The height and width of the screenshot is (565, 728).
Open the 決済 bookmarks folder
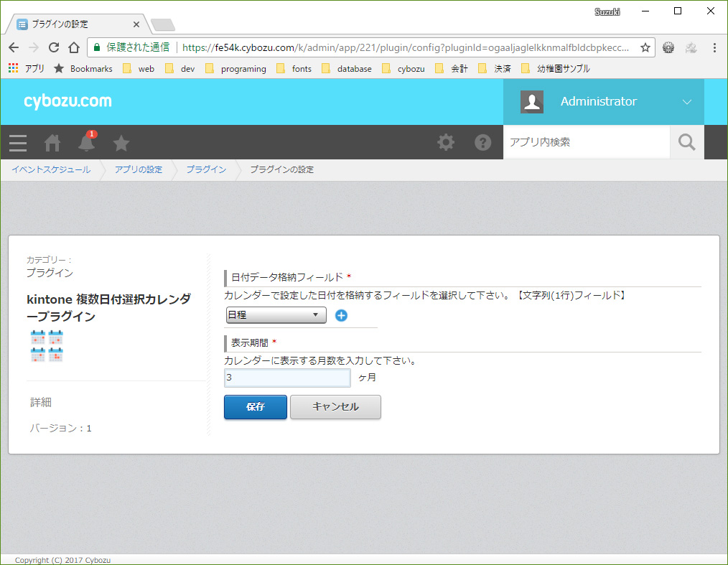(495, 69)
